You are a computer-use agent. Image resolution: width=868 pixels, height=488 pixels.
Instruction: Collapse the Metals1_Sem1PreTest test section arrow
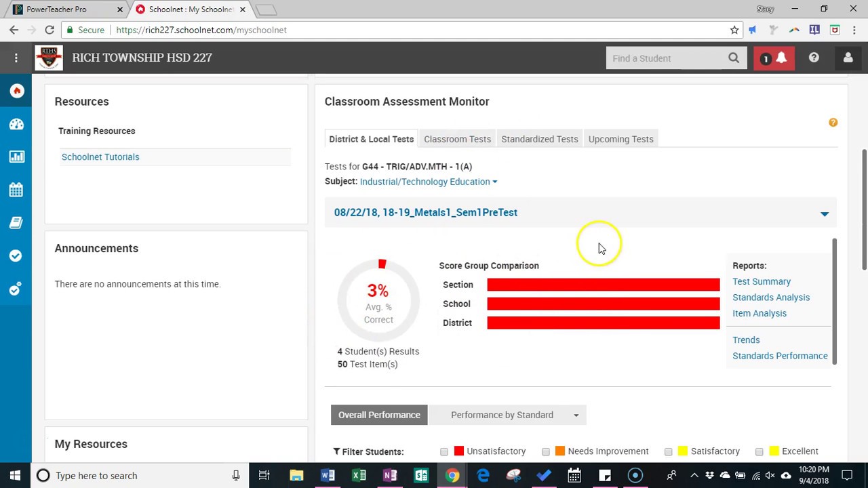(x=825, y=213)
